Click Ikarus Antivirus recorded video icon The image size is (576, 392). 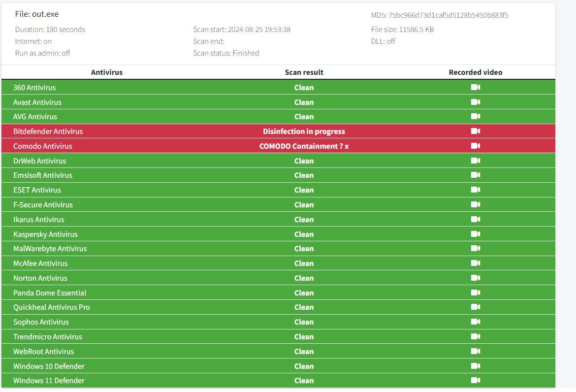point(476,219)
